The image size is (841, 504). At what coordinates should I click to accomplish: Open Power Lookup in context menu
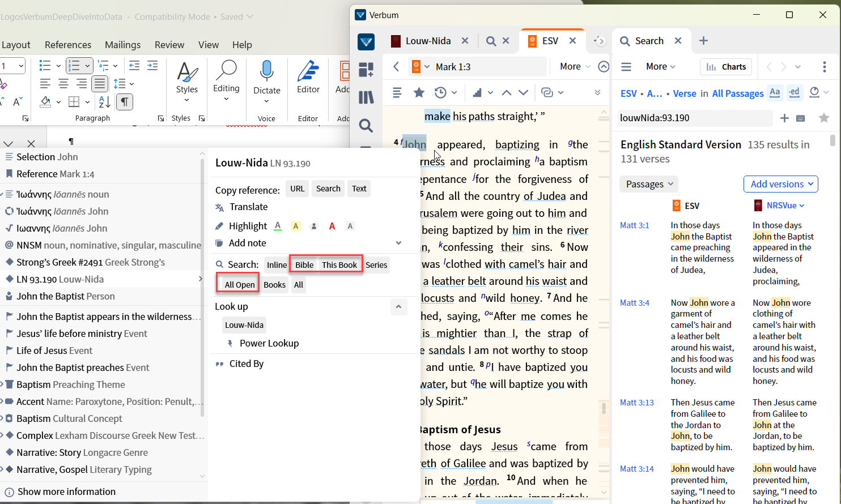[269, 343]
